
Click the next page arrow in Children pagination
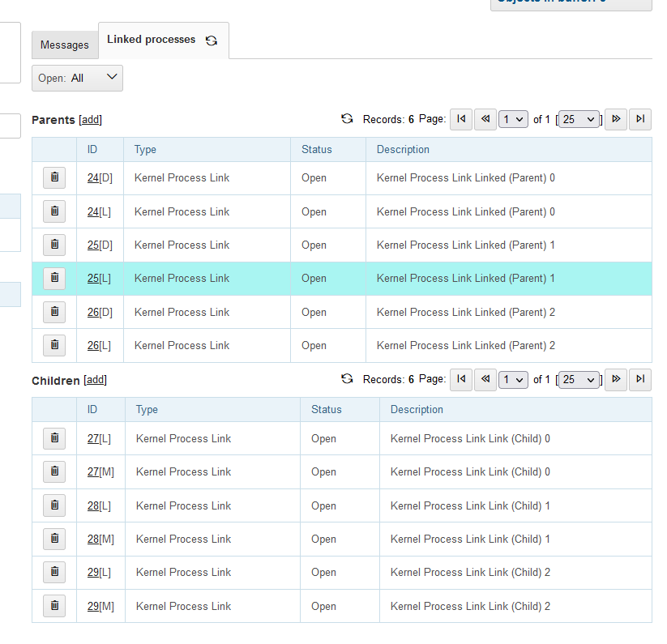pyautogui.click(x=615, y=379)
